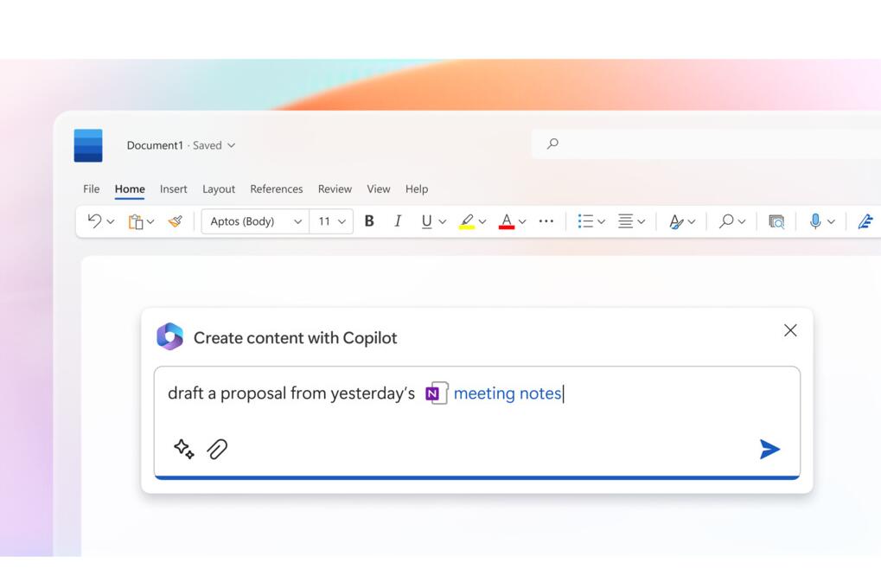Click the Find magnifier in toolbar
The width and height of the screenshot is (881, 588).
tap(726, 220)
